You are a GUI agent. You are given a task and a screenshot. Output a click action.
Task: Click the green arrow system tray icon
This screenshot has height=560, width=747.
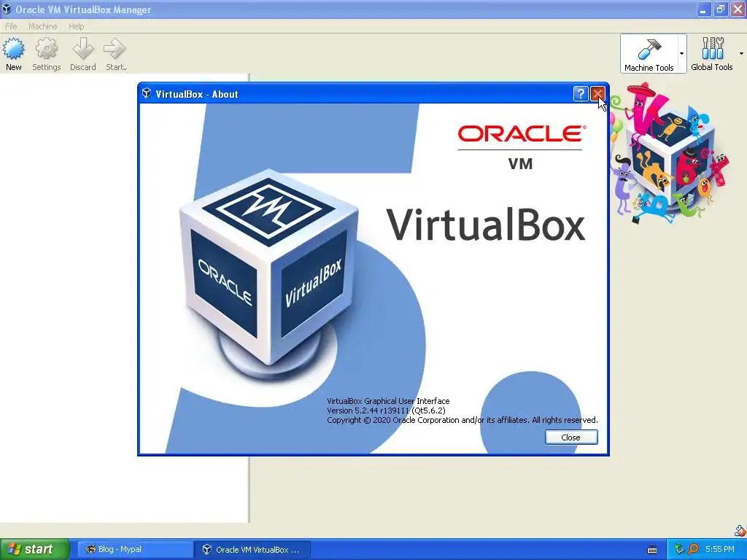pyautogui.click(x=679, y=549)
